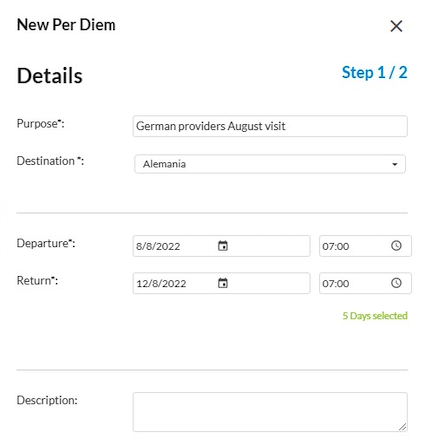
Task: Click the Departure time value 07:00
Action: 336,246
